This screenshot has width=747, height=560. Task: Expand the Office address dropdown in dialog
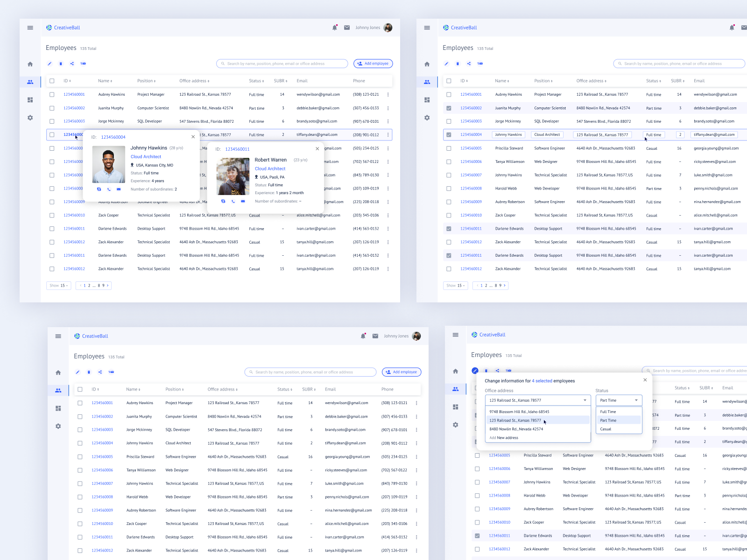(585, 400)
